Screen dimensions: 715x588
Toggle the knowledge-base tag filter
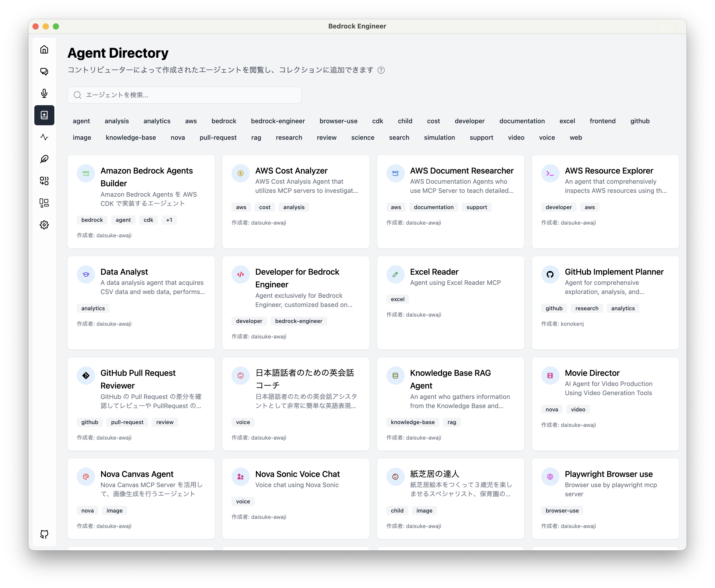[x=131, y=137]
